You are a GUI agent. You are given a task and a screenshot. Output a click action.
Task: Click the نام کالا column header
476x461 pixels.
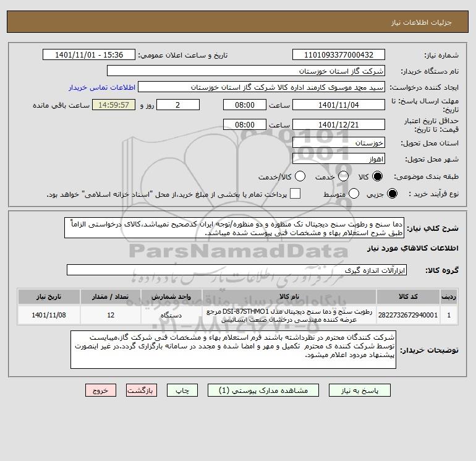coord(289,296)
